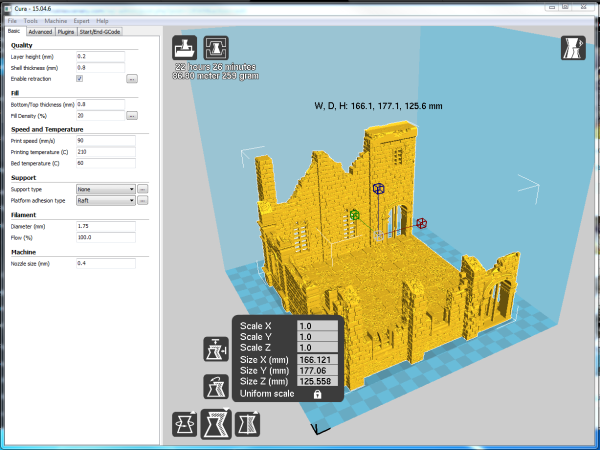The image size is (600, 450).
Task: Open the Fill Density extra settings button
Action: click(x=132, y=115)
